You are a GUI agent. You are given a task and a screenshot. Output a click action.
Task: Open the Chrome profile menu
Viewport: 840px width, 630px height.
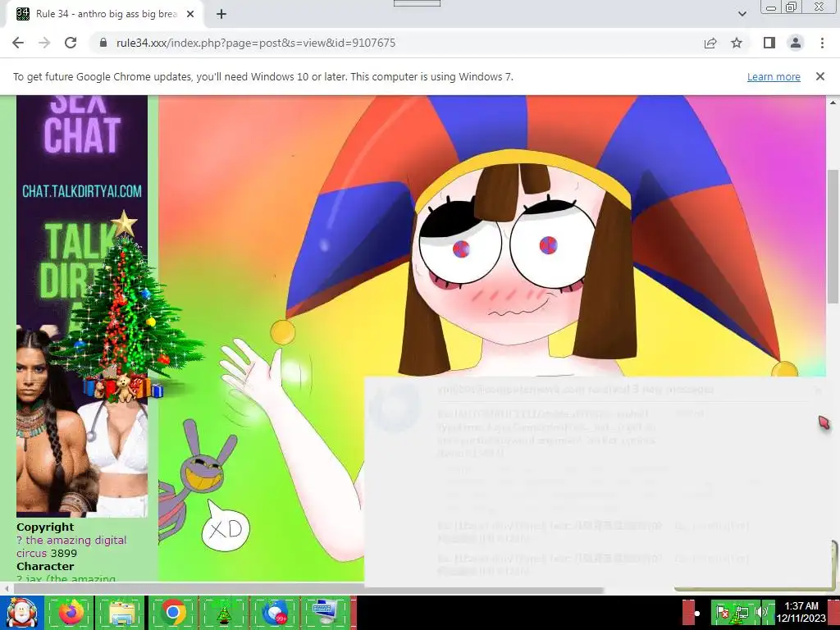tap(796, 43)
